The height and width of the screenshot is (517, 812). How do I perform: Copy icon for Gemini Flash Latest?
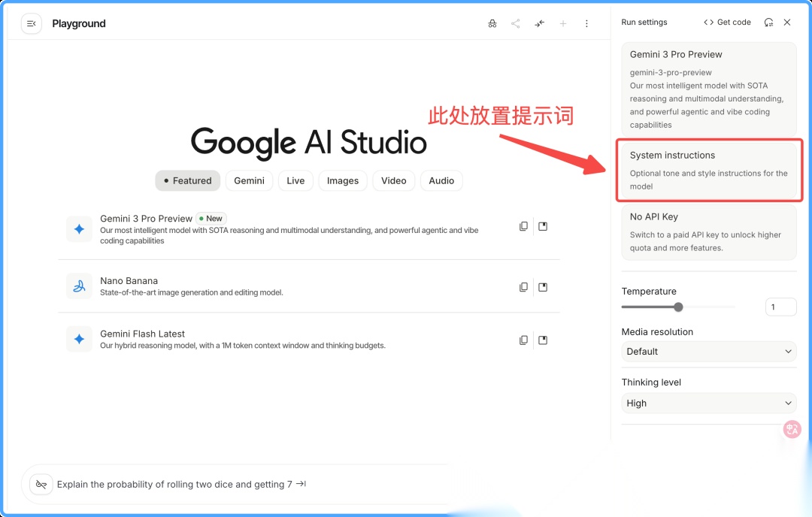tap(523, 340)
